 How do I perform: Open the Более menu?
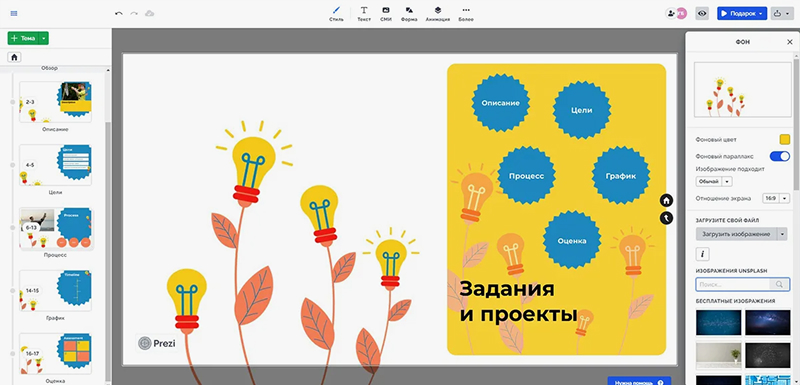click(x=466, y=14)
